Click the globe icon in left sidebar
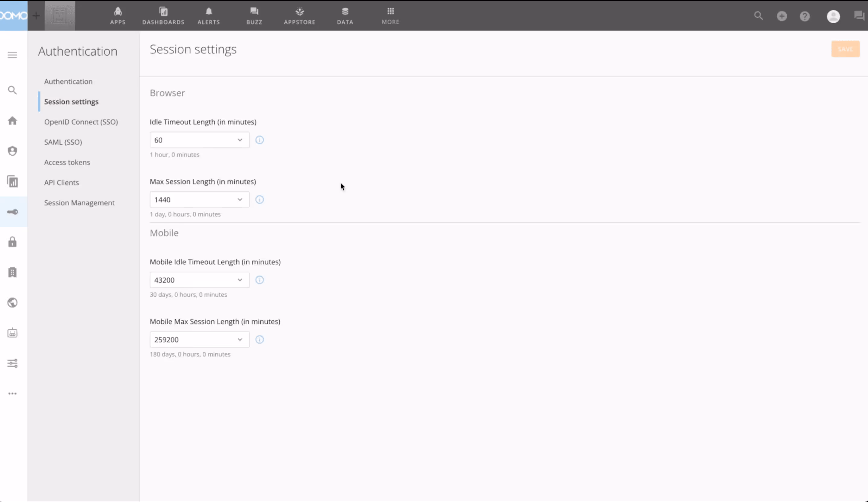868x502 pixels. pyautogui.click(x=12, y=303)
